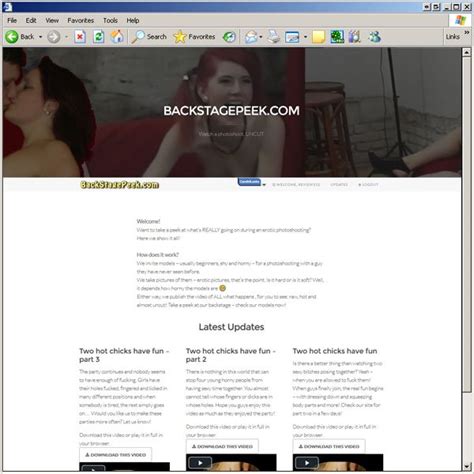Viewport: 474px width, 474px height.
Task: Open the Favorites menu
Action: [x=81, y=20]
